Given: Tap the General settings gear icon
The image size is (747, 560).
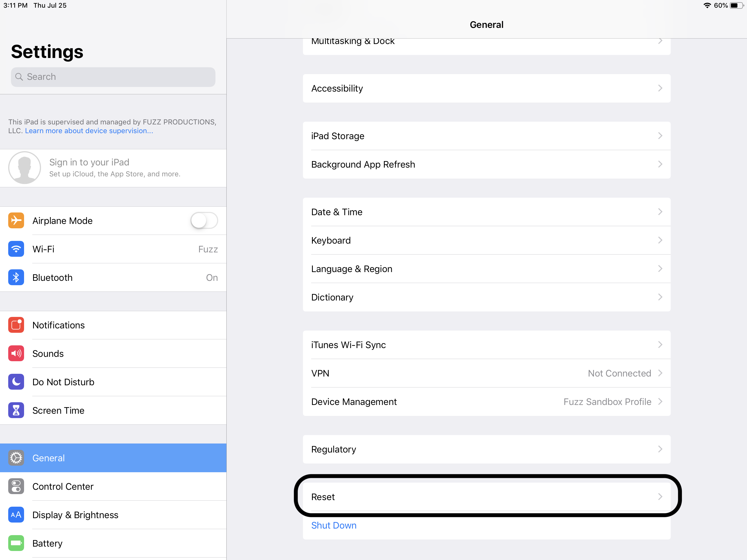Looking at the screenshot, I should click(16, 458).
